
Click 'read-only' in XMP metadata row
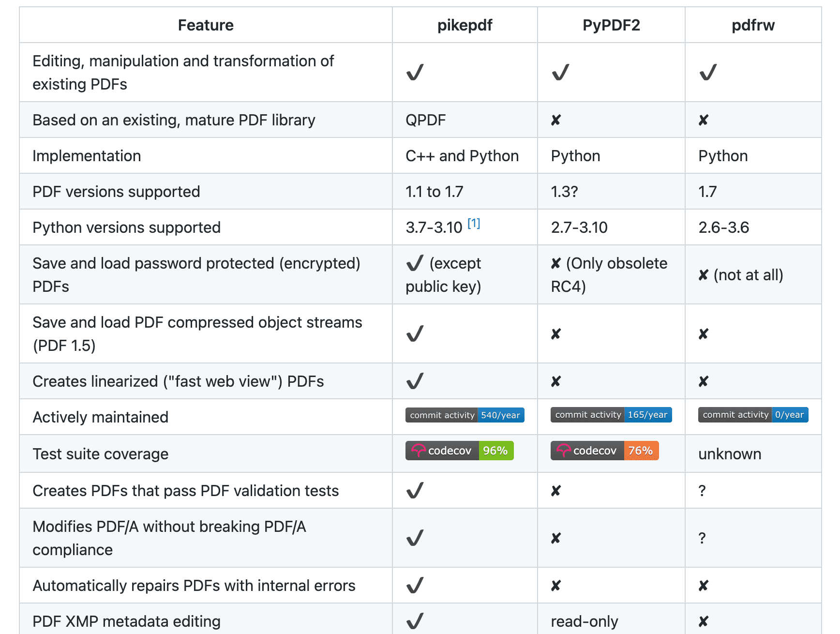(x=585, y=621)
